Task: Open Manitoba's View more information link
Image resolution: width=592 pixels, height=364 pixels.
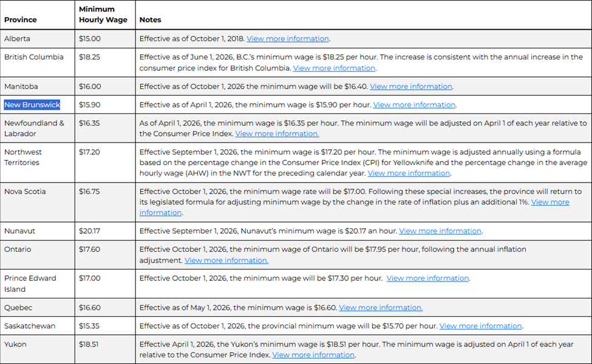Action: (411, 86)
